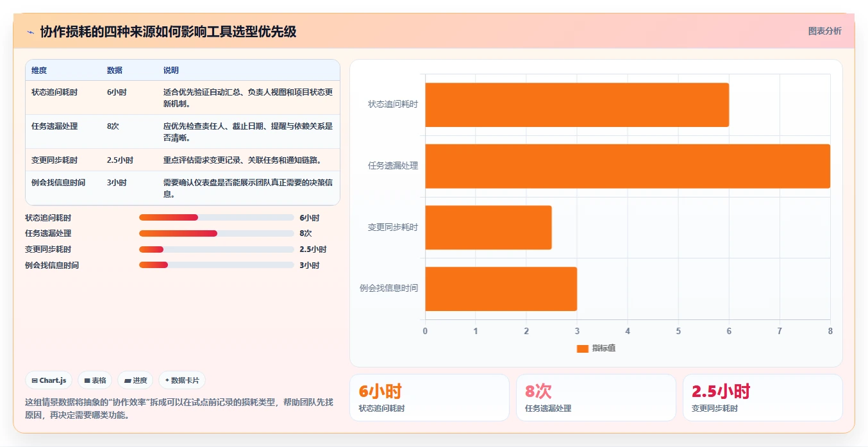Click the 维度 column header
This screenshot has height=447, width=868.
pos(39,71)
